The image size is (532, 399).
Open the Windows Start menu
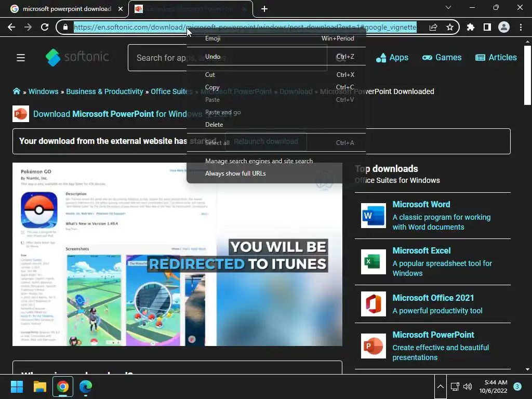pos(17,387)
